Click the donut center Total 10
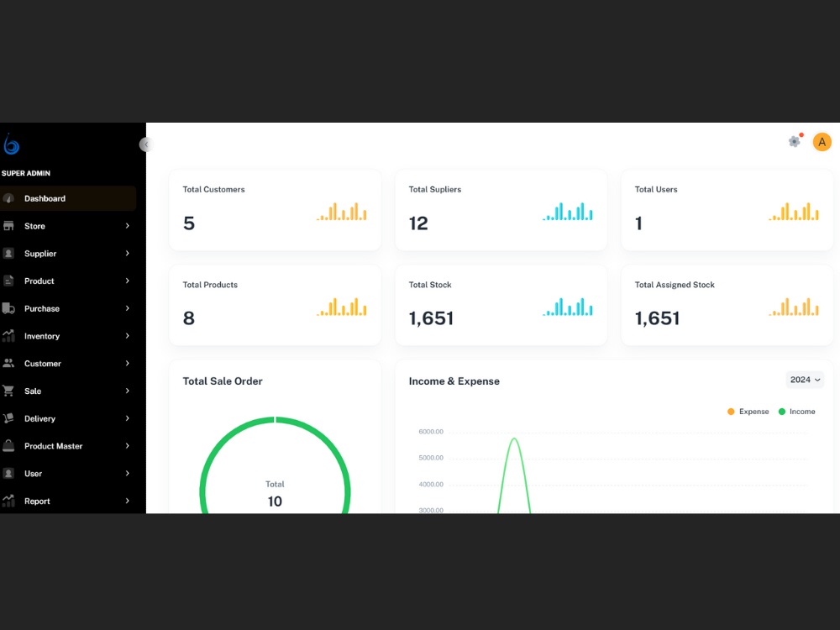This screenshot has width=840, height=630. click(x=275, y=494)
